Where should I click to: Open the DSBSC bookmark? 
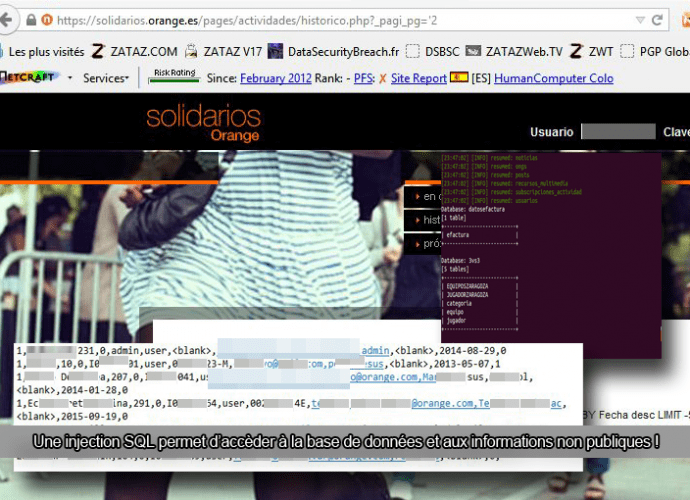tap(442, 52)
